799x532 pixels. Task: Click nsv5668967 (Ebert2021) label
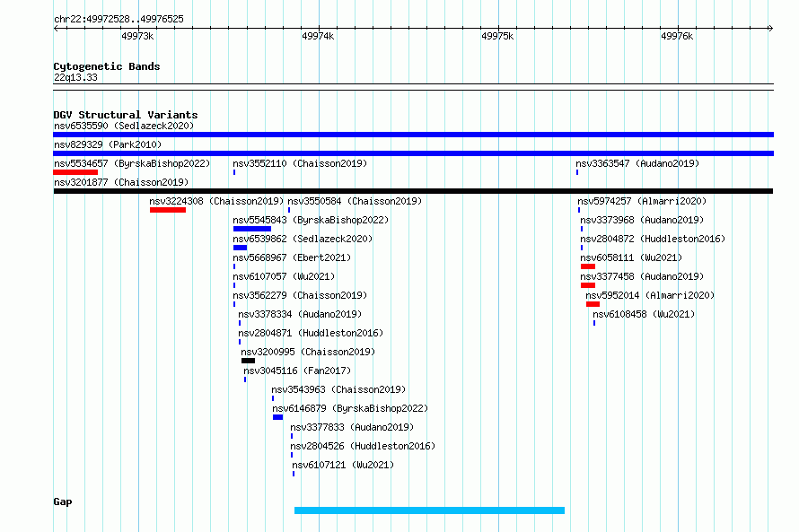(x=292, y=257)
